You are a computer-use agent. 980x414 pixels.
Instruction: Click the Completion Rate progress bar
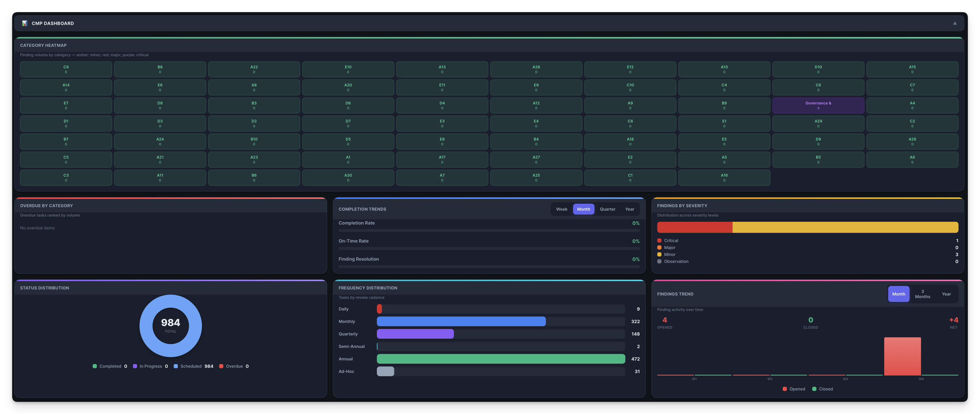point(489,231)
